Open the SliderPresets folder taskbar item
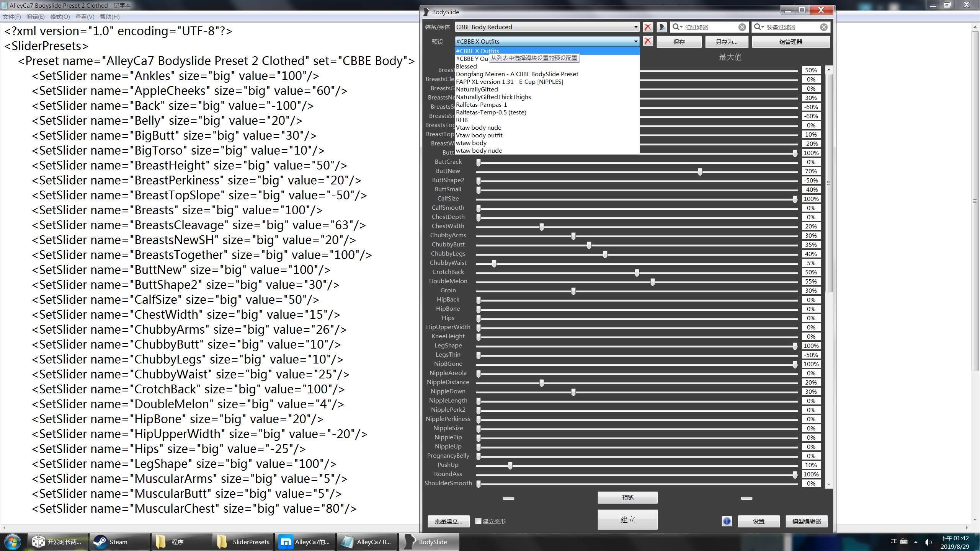The height and width of the screenshot is (551, 980). point(243,542)
